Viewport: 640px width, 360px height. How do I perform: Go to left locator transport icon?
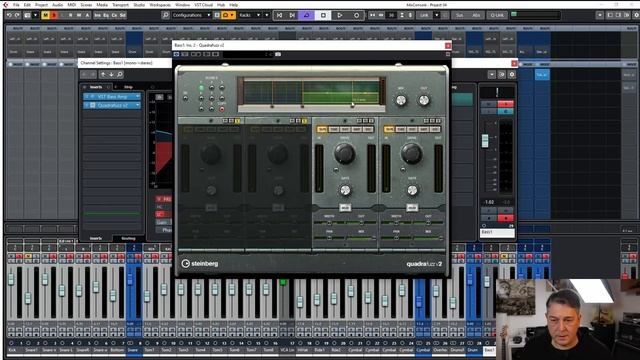pyautogui.click(x=279, y=15)
